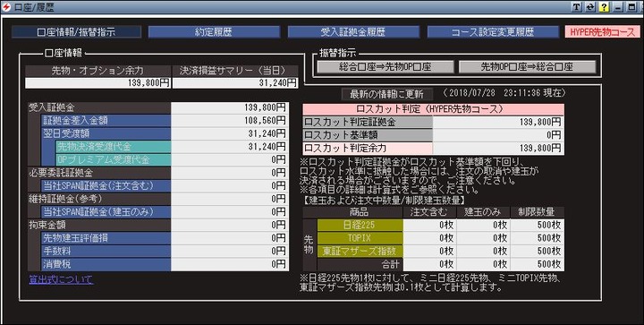
Task: Select the 証拠金差入金額 label
Action: [x=106, y=121]
